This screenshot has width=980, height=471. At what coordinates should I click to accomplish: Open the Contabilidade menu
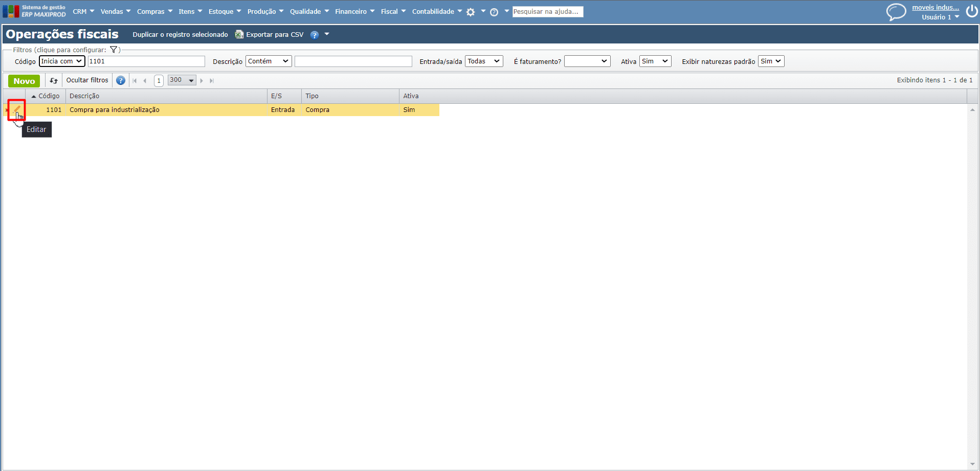click(x=437, y=11)
